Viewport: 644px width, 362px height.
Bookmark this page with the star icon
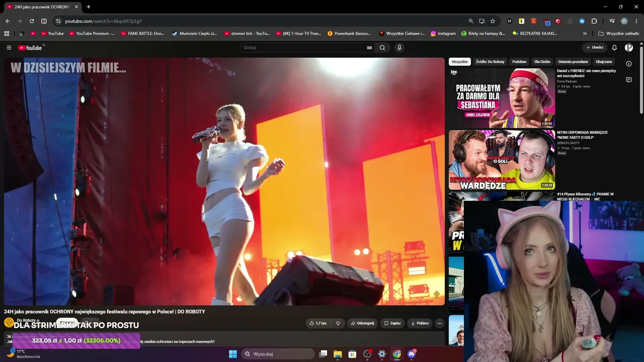tap(493, 21)
